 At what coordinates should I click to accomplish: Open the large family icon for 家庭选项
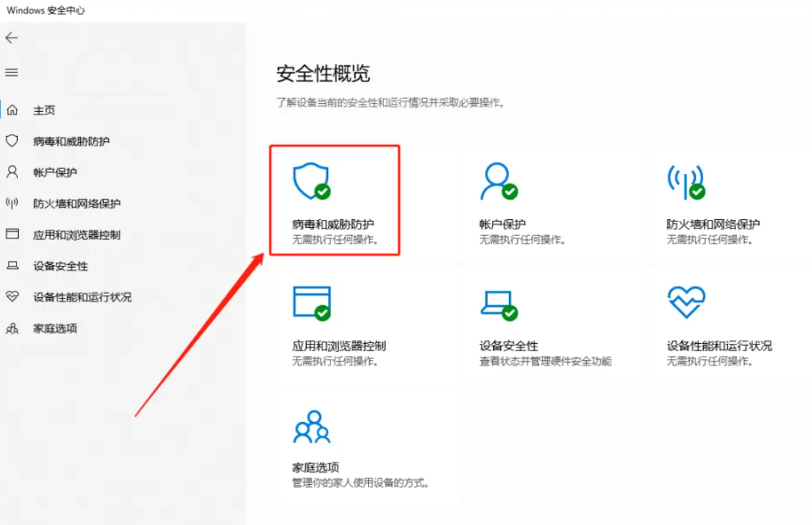[312, 427]
